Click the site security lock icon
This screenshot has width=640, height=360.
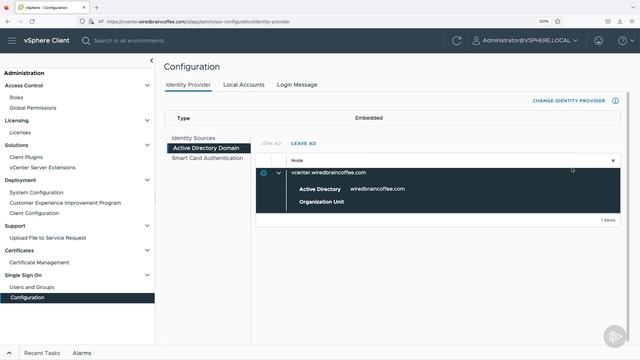tap(91, 21)
